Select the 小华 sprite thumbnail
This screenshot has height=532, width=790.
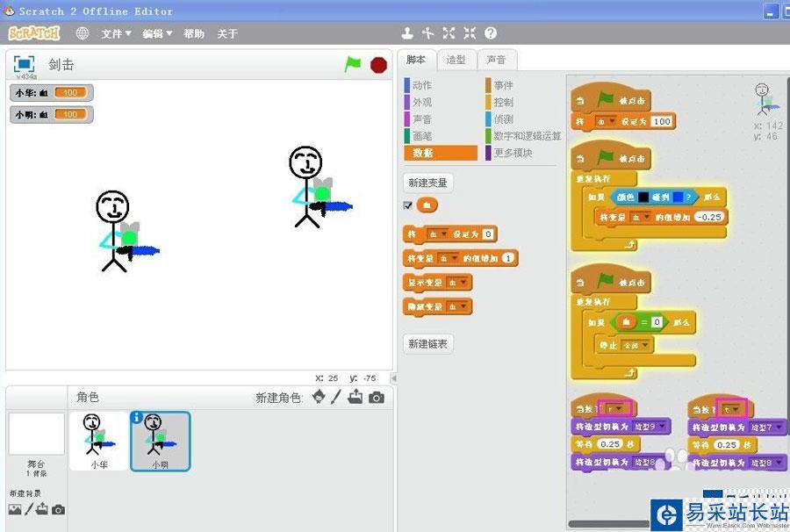pyautogui.click(x=98, y=439)
